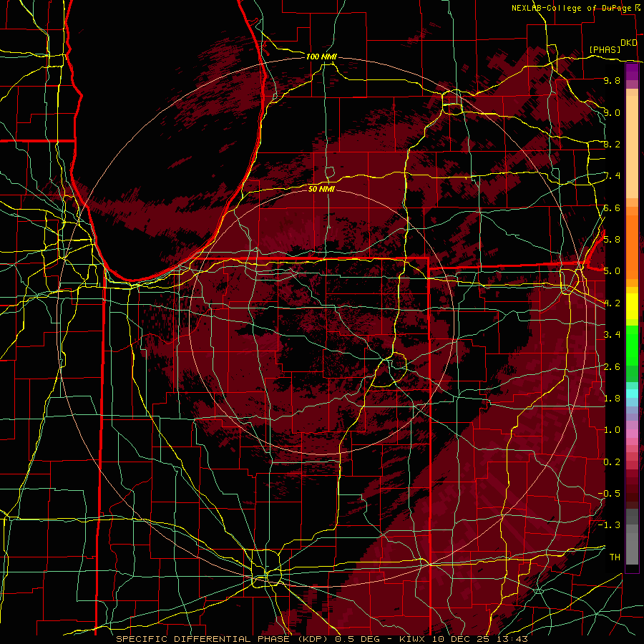Click the 5.0 value on color scale
Screen dimensions: 644x644
(x=612, y=271)
